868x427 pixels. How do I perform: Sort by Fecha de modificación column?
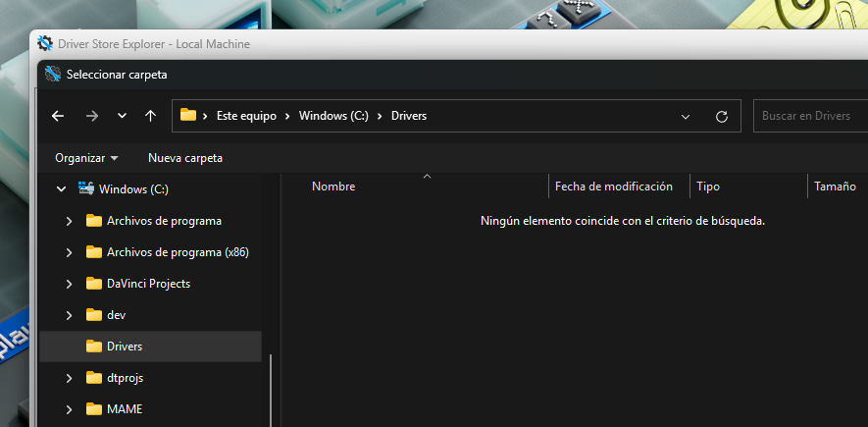613,187
